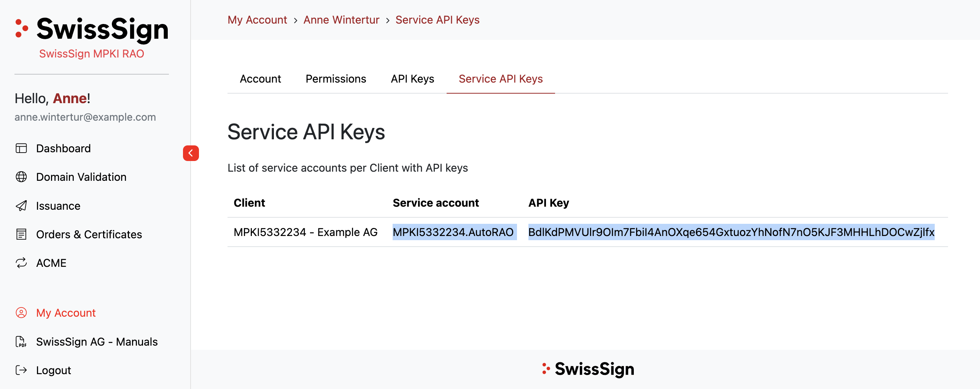Click the 'List of service accounts' description text
The image size is (980, 389).
pos(348,168)
